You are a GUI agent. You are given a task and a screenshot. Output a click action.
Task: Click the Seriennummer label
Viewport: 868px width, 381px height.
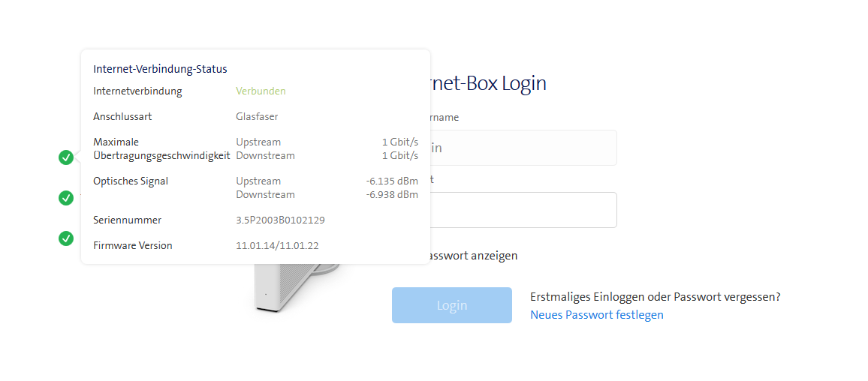point(128,220)
